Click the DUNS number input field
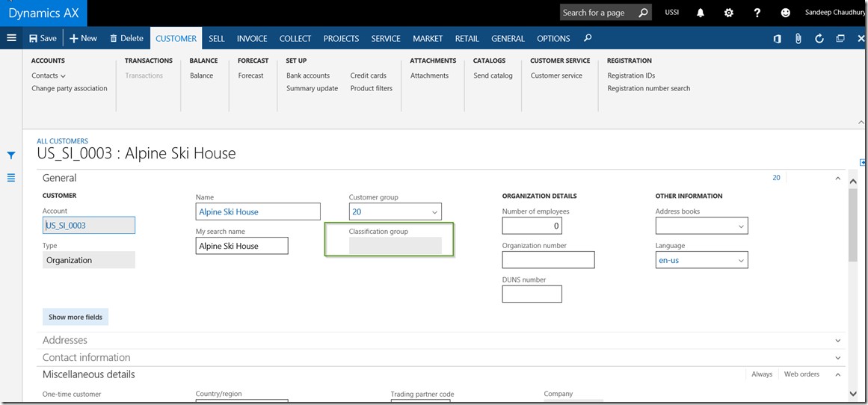Image resolution: width=868 pixels, height=405 pixels. [x=532, y=294]
